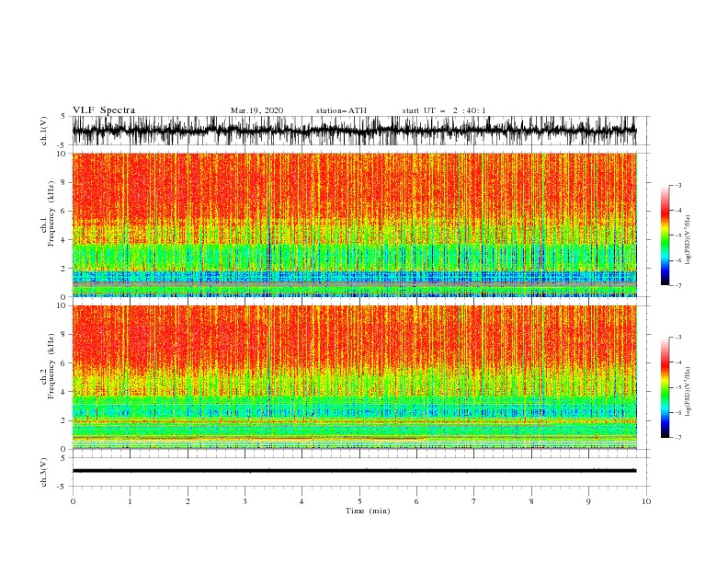The height and width of the screenshot is (563, 728).
Task: Select the date text "Mar.19, 2020"
Action: (256, 110)
